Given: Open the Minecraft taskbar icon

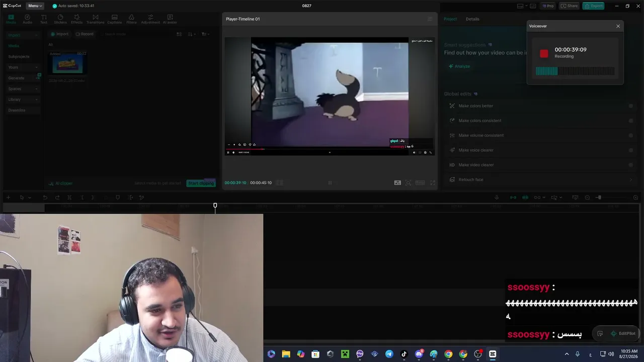Looking at the screenshot, I should [345, 354].
